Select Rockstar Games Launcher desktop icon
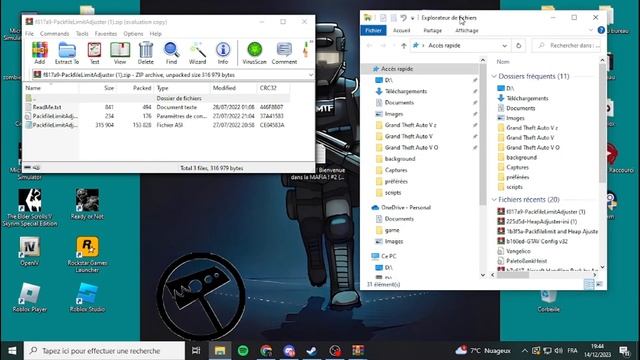This screenshot has height=360, width=640. 87,254
